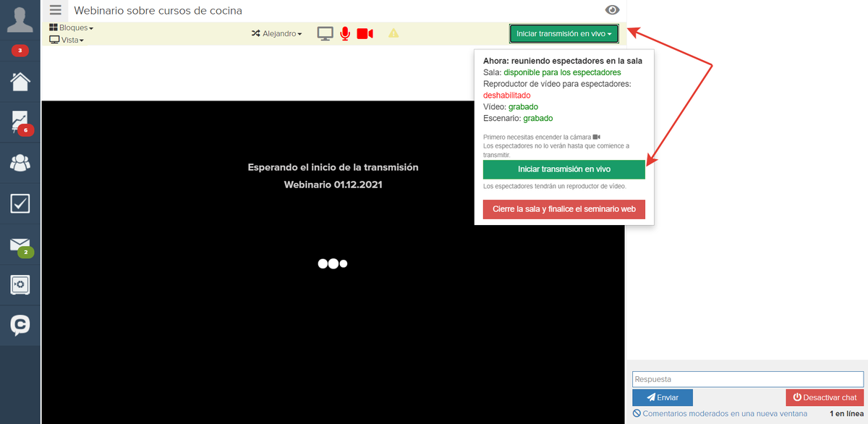Open the mail envelope icon with badge 2
868x424 pixels.
(21, 246)
